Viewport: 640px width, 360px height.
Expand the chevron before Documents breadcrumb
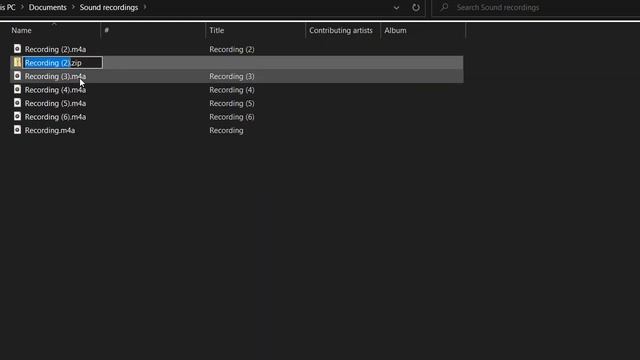(22, 7)
